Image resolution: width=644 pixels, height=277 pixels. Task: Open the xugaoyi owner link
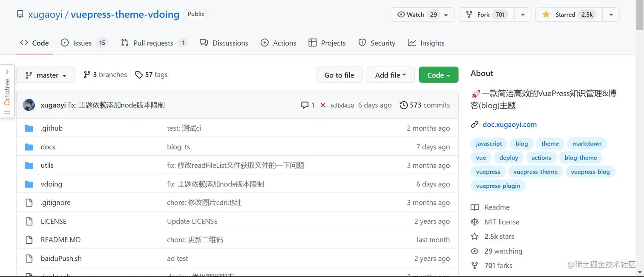(45, 14)
